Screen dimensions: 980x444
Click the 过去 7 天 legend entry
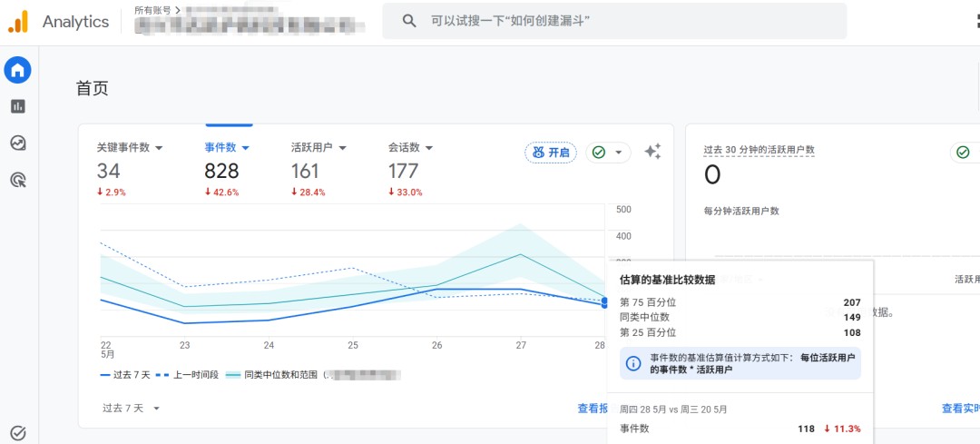(125, 375)
